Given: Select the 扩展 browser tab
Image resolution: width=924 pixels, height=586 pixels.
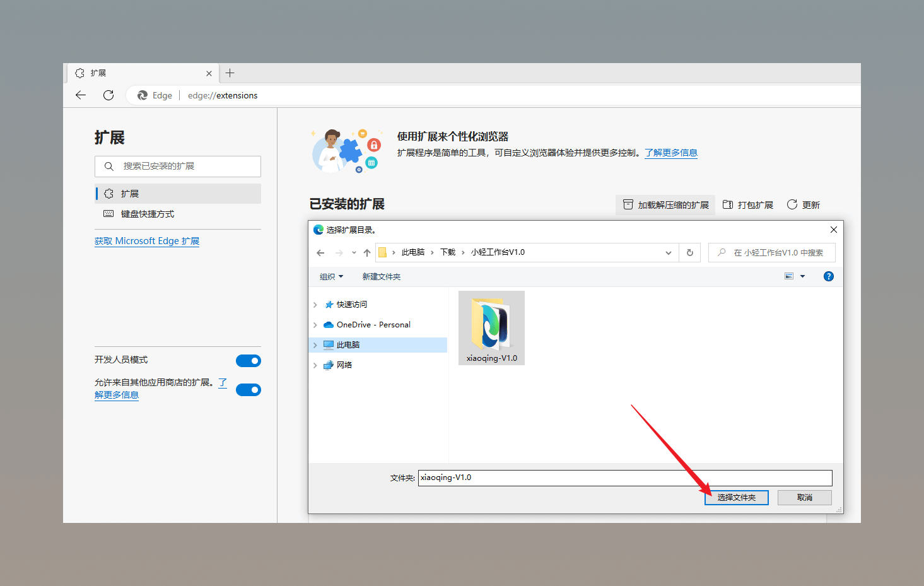Looking at the screenshot, I should pyautogui.click(x=143, y=73).
